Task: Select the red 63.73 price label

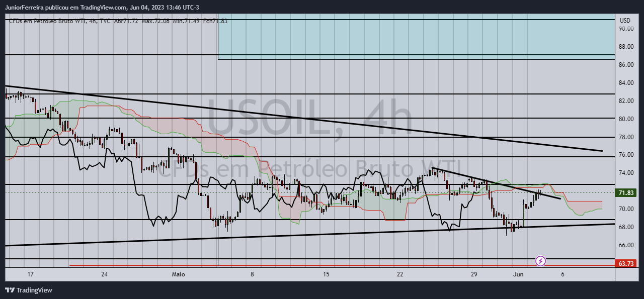Action: click(625, 263)
